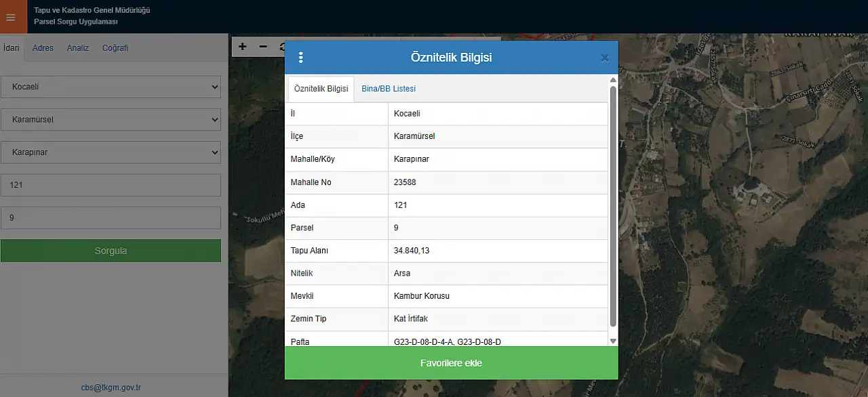Image resolution: width=868 pixels, height=397 pixels.
Task: Open the orange hamburger menu
Action: (x=11, y=17)
